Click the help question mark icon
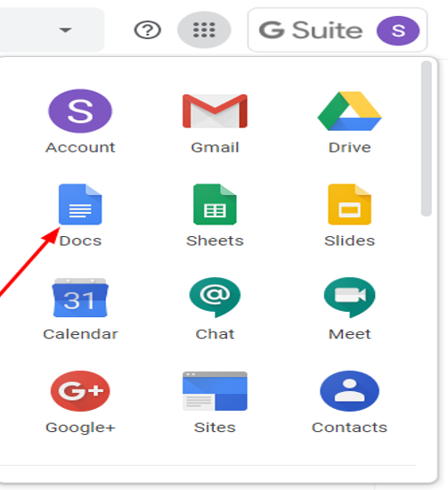Viewport: 448px width, 490px height. pyautogui.click(x=148, y=30)
